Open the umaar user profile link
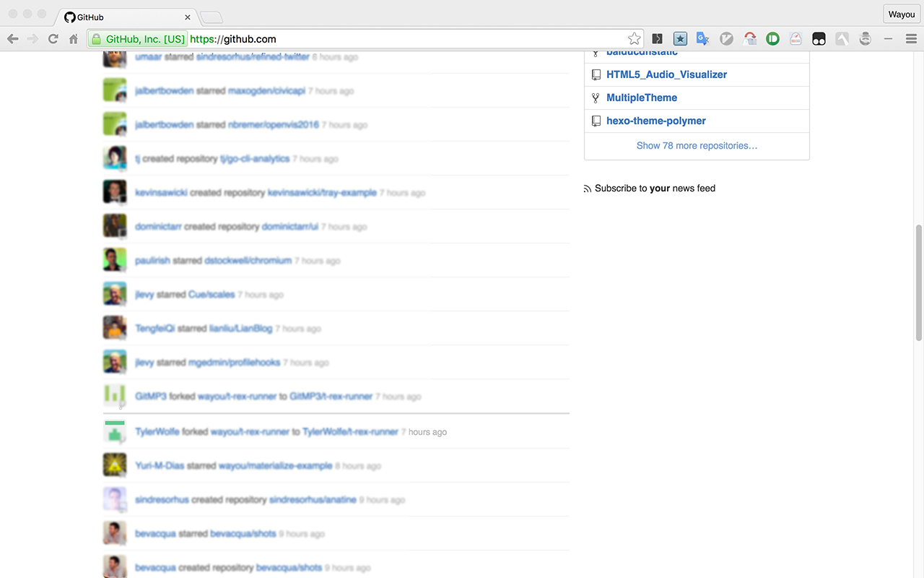 point(148,57)
